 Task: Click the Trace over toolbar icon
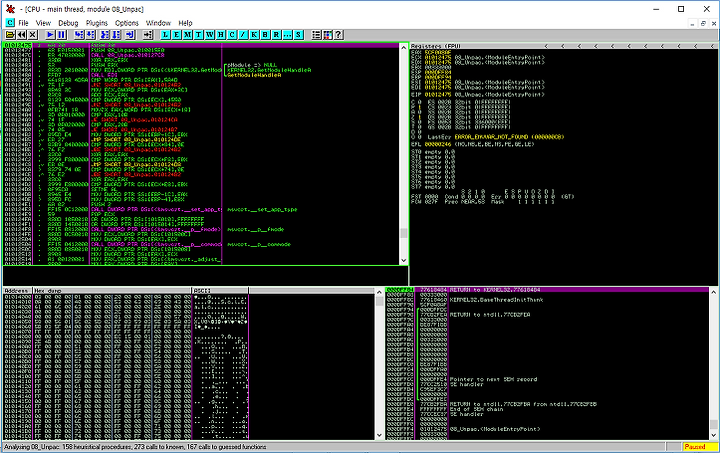point(116,35)
